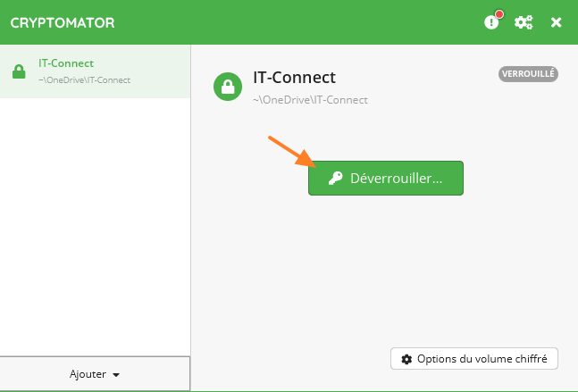Image resolution: width=578 pixels, height=392 pixels.
Task: Click the red notification dot badge
Action: tap(499, 14)
